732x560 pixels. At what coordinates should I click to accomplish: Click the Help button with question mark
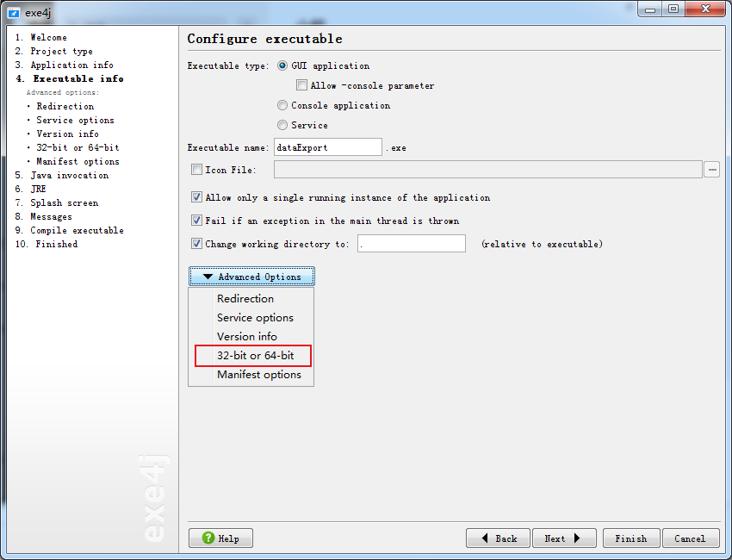click(220, 538)
